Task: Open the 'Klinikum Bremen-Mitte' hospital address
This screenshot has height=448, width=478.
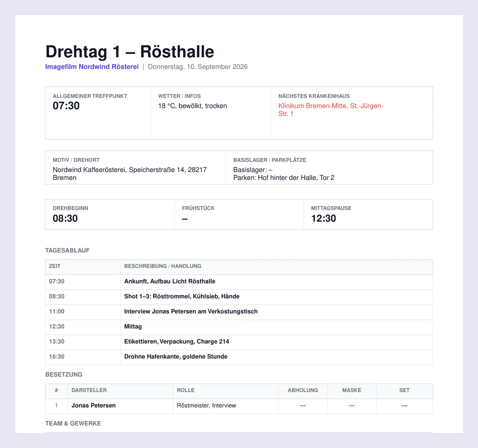Action: (331, 110)
